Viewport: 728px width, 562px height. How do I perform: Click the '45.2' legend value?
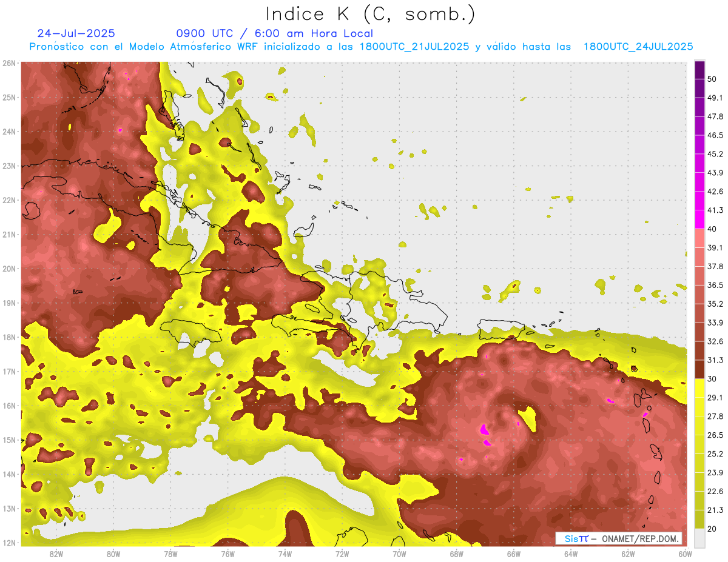715,154
